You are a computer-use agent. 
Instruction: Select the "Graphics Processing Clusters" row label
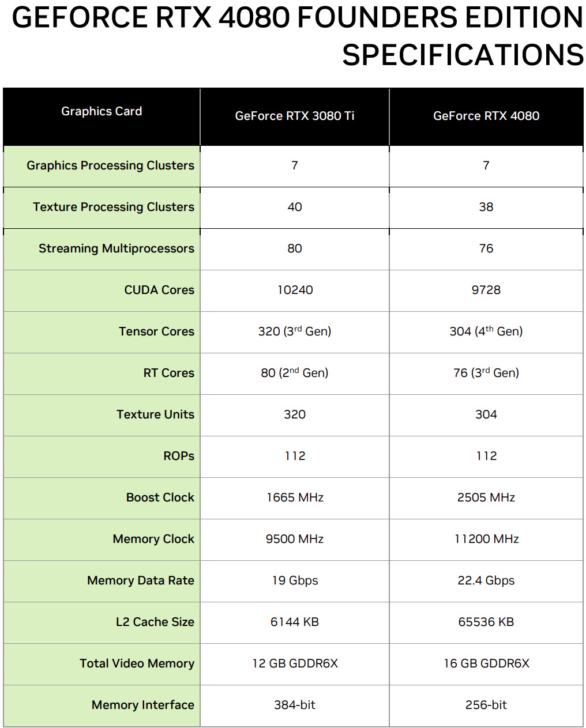click(110, 165)
